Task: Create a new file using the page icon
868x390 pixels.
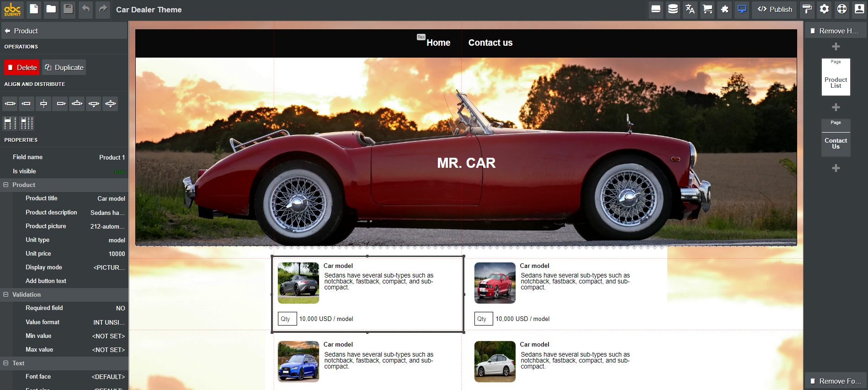Action: 34,9
